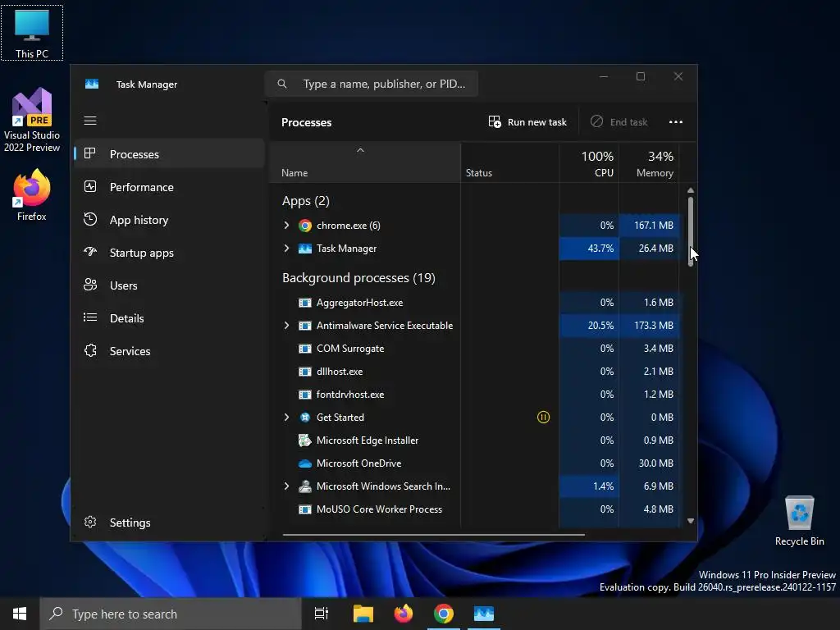
Task: Select the This PC desktop icon
Action: click(32, 33)
